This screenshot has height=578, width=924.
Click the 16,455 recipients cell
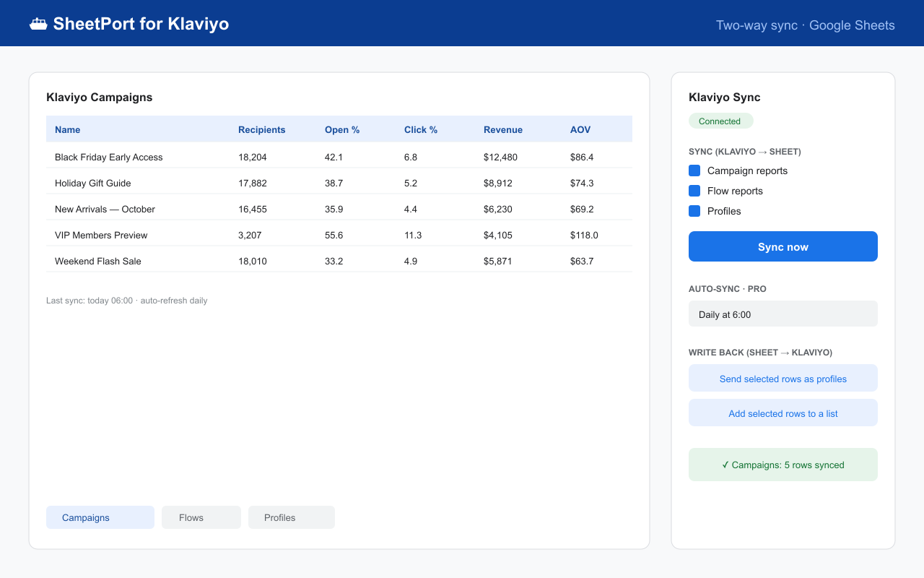click(x=253, y=209)
